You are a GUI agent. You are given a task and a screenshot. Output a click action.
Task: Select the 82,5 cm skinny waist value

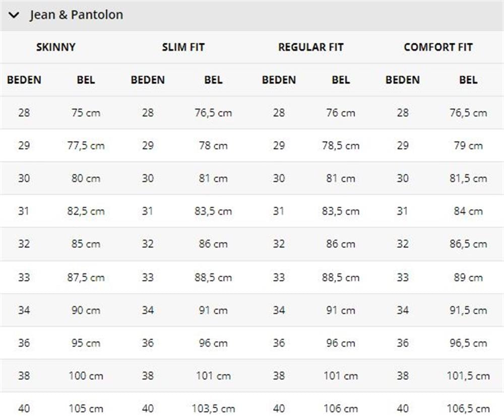coord(86,211)
